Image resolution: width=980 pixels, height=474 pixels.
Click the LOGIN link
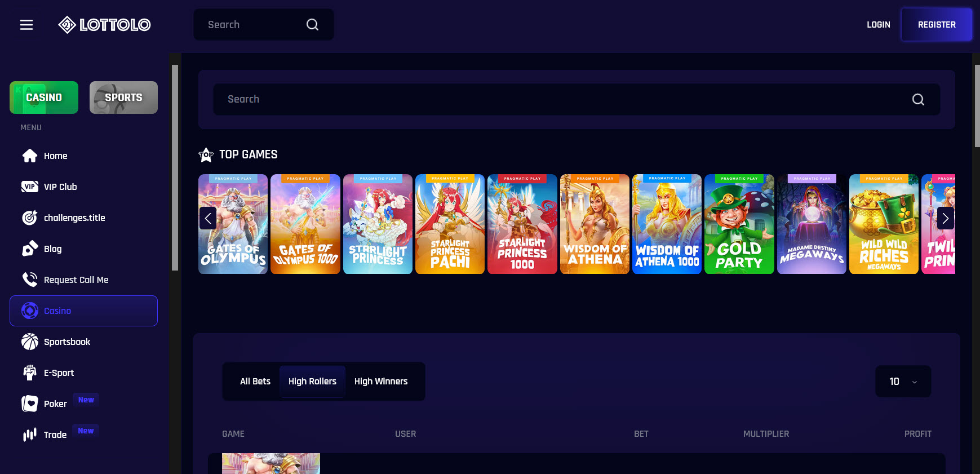point(878,25)
